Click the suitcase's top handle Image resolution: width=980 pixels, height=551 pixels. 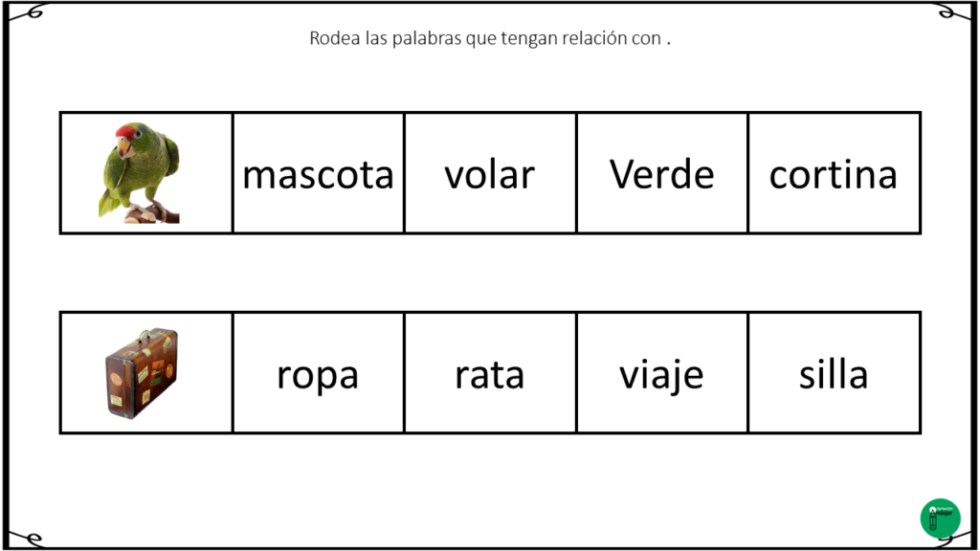(145, 335)
